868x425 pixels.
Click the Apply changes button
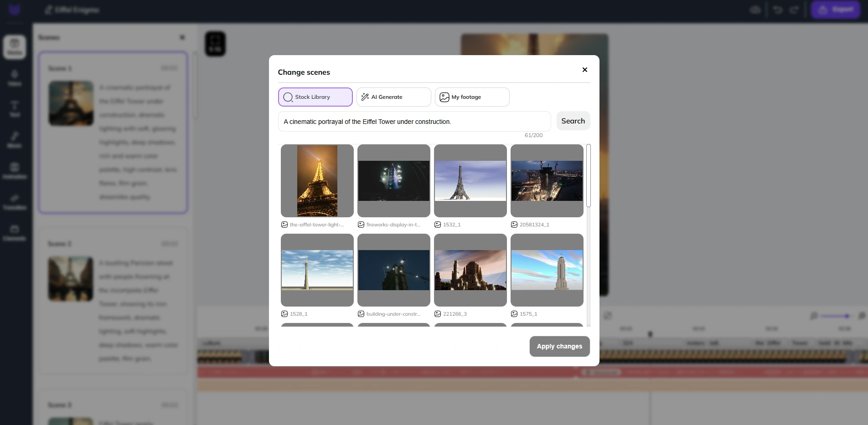(559, 346)
